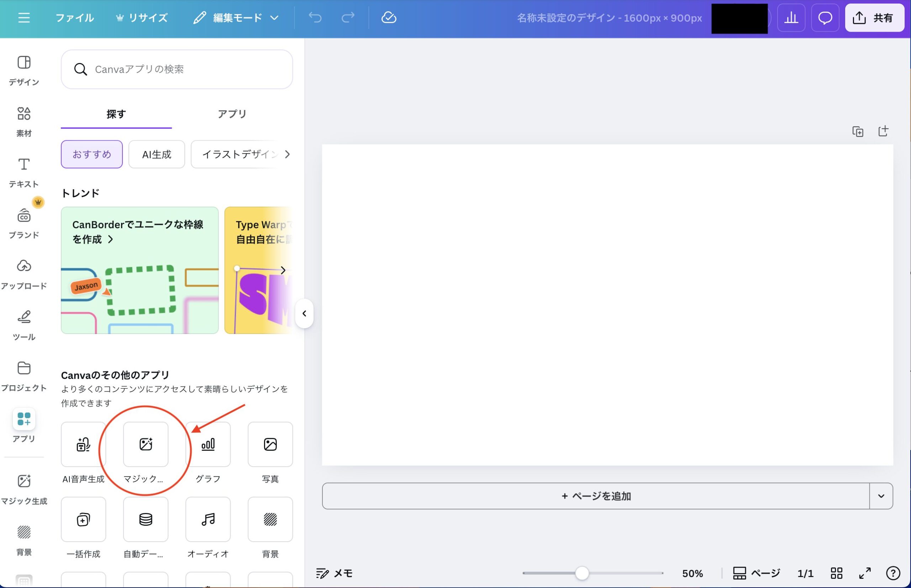Viewport: 911px width, 588px height.
Task: Switch to the アプリ tab
Action: (x=232, y=114)
